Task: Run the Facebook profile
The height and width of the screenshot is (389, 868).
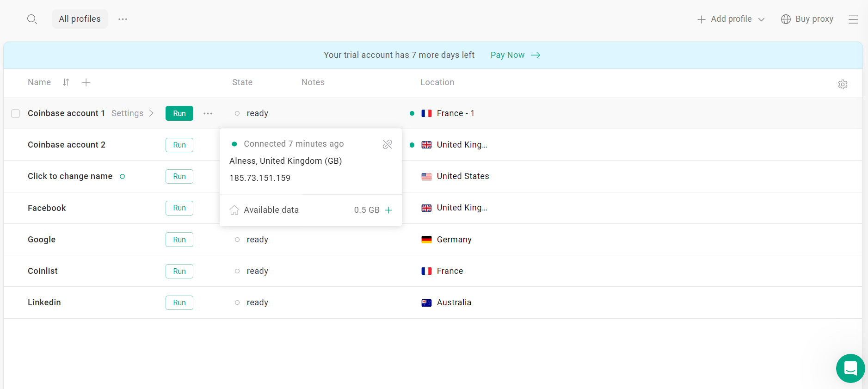Action: click(x=179, y=208)
